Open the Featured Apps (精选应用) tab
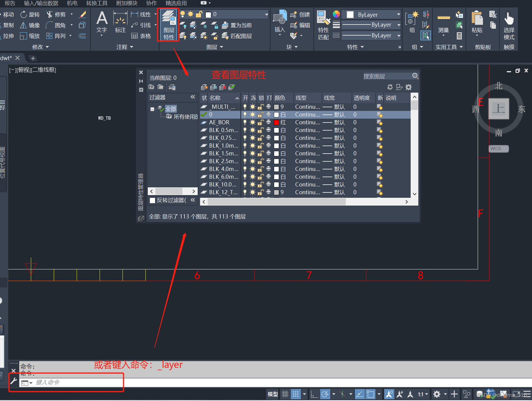532x401 pixels. [x=176, y=3]
